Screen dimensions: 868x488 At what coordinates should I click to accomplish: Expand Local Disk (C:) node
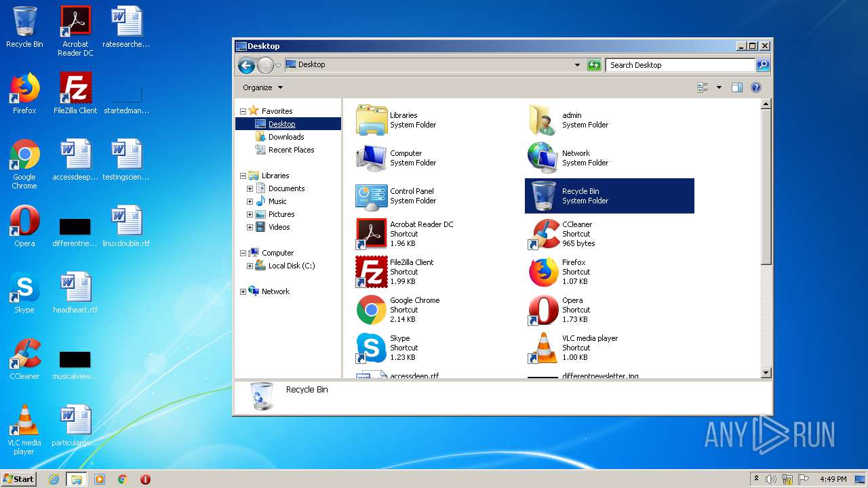tap(250, 266)
